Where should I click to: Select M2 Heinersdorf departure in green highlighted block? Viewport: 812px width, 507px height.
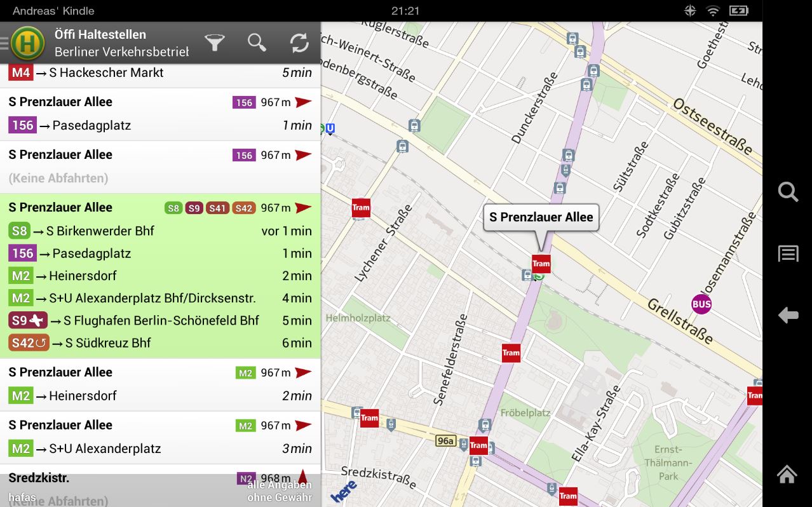(160, 276)
